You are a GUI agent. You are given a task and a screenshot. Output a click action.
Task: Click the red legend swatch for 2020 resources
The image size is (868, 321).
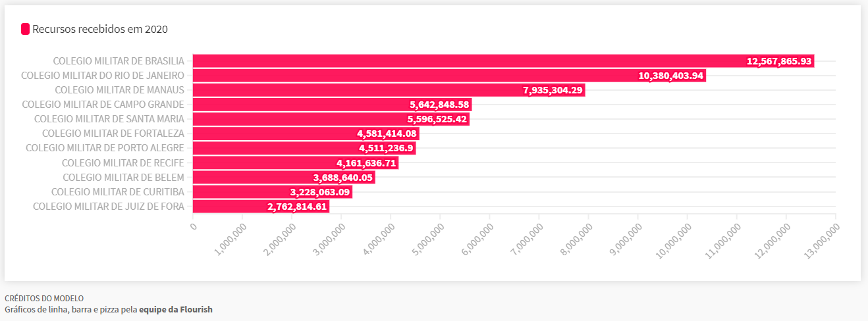(x=26, y=29)
